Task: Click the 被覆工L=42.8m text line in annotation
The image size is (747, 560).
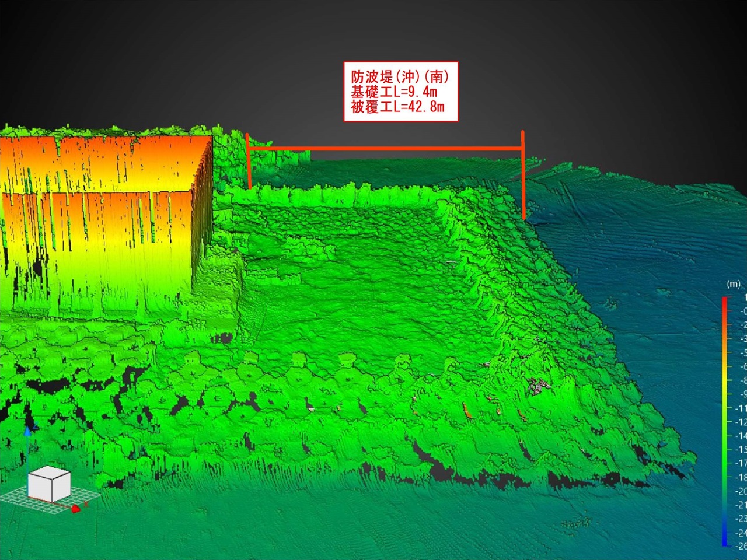Action: tap(397, 106)
